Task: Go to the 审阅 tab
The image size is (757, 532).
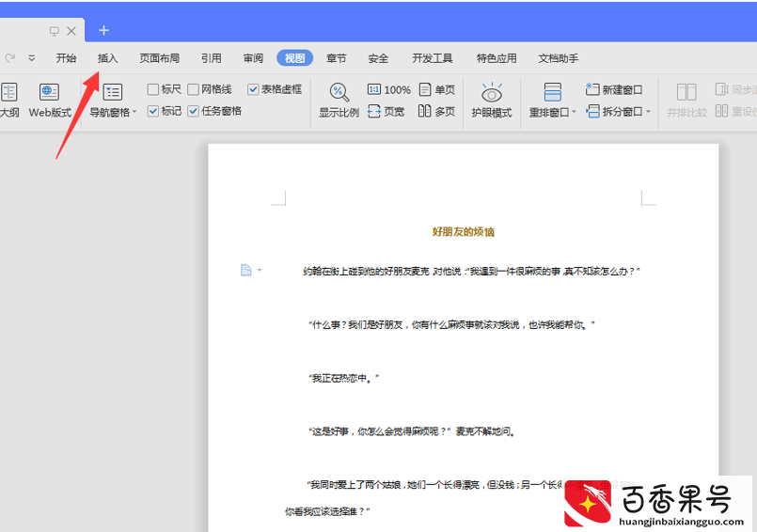Action: coord(253,58)
